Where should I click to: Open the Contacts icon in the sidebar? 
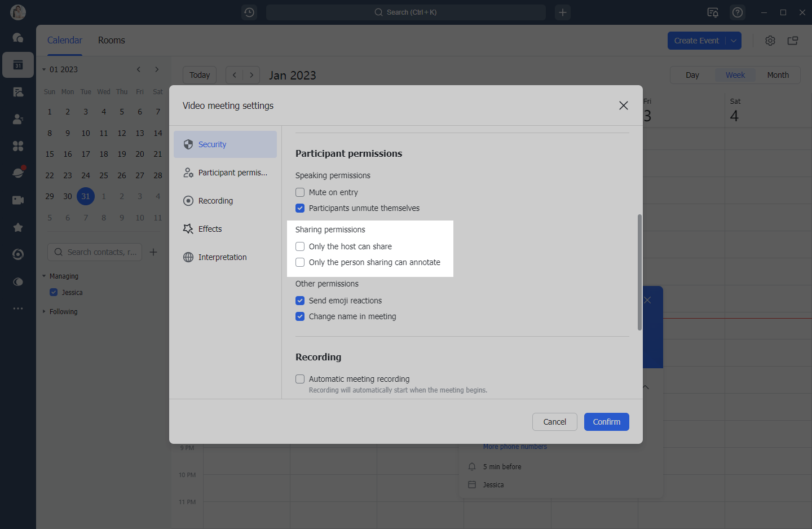pos(18,119)
